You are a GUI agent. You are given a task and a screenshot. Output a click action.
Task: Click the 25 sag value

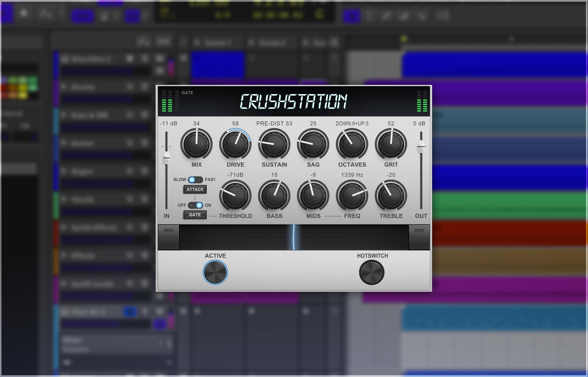click(x=313, y=124)
